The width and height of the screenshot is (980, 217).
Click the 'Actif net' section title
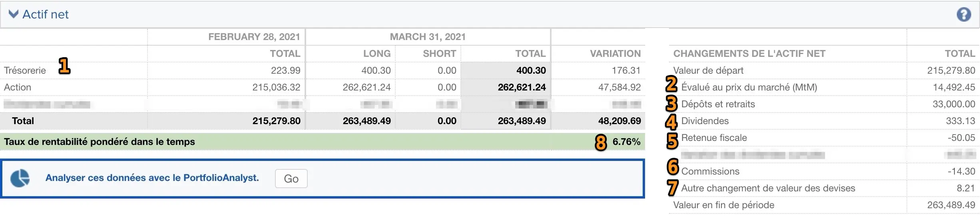(x=46, y=14)
